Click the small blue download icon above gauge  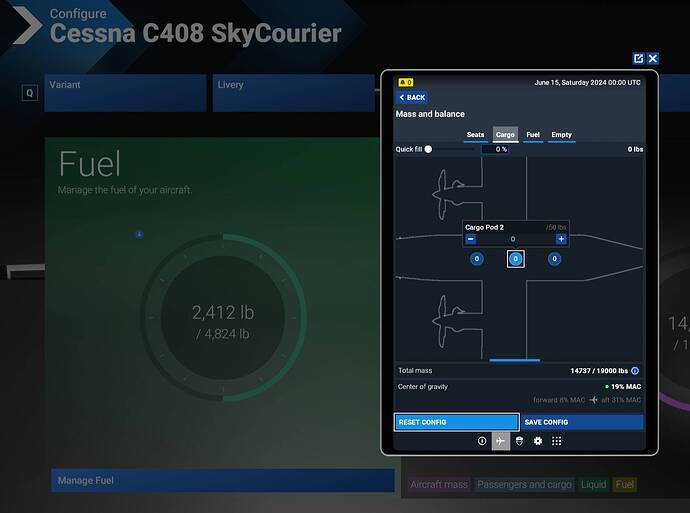tap(139, 234)
